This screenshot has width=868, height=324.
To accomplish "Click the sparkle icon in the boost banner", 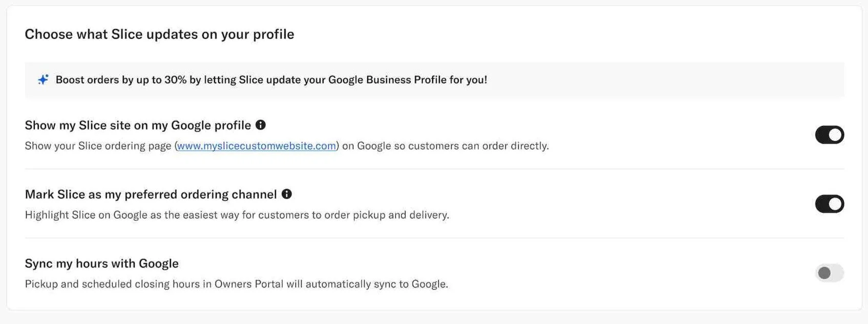I will click(43, 80).
